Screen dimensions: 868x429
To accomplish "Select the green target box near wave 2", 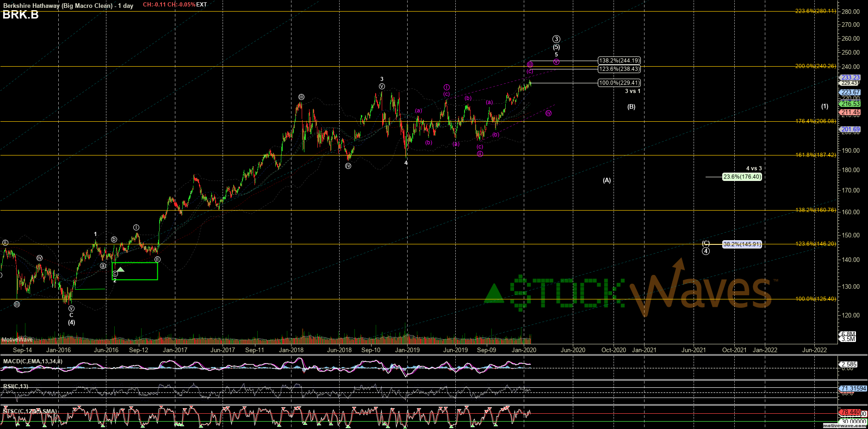I will tap(135, 271).
